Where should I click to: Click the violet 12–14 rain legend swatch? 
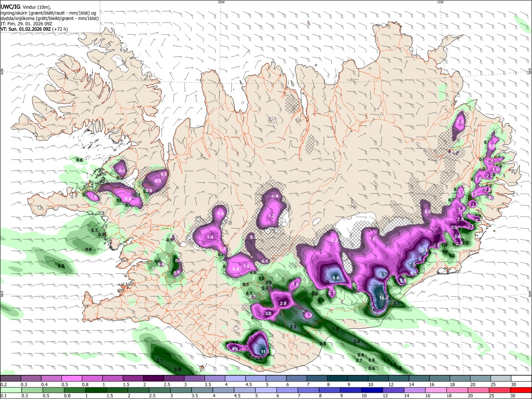coord(393,390)
